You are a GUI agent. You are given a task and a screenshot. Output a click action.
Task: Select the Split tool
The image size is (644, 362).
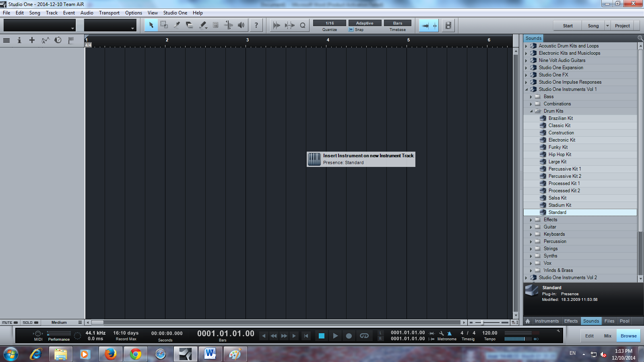coord(177,25)
